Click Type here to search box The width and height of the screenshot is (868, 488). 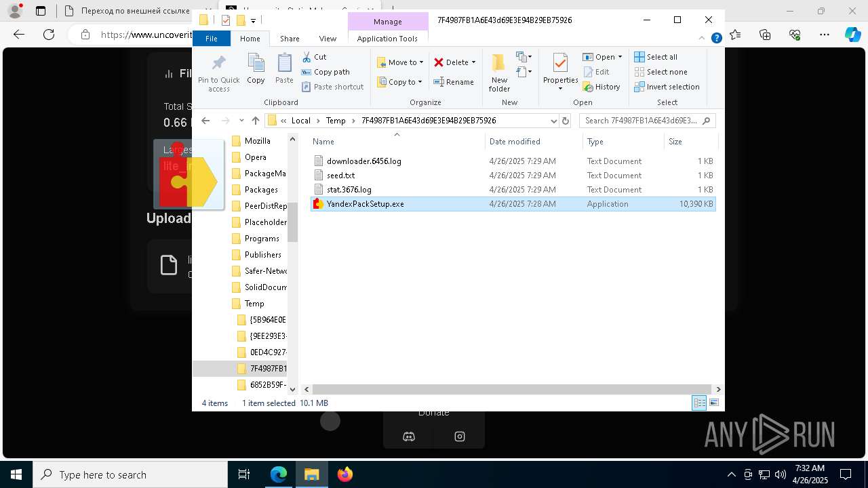click(130, 475)
